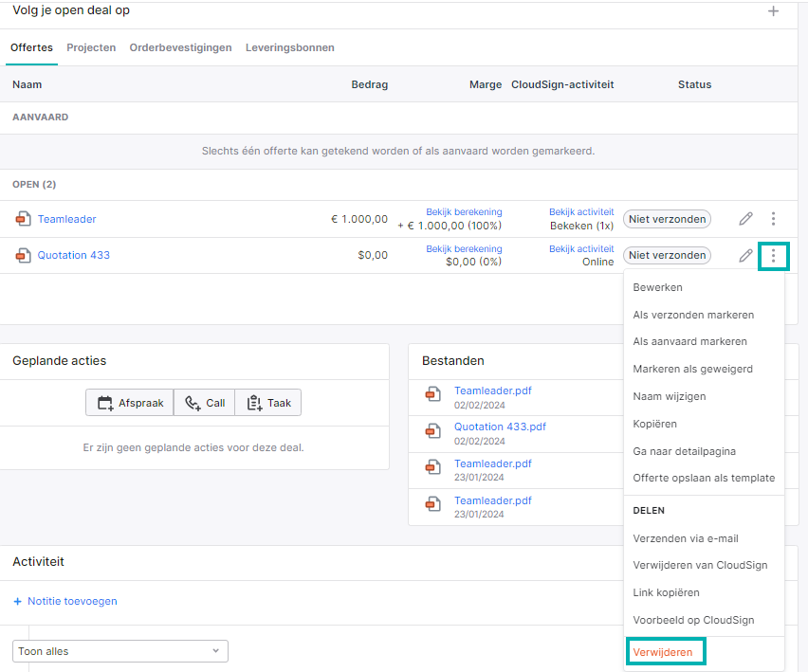Create a Taak via the button
The width and height of the screenshot is (808, 672).
[268, 403]
